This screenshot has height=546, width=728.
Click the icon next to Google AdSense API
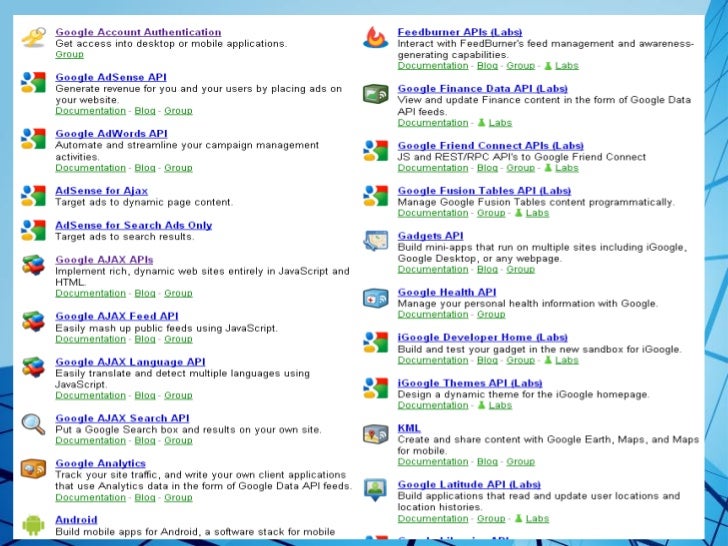33,82
